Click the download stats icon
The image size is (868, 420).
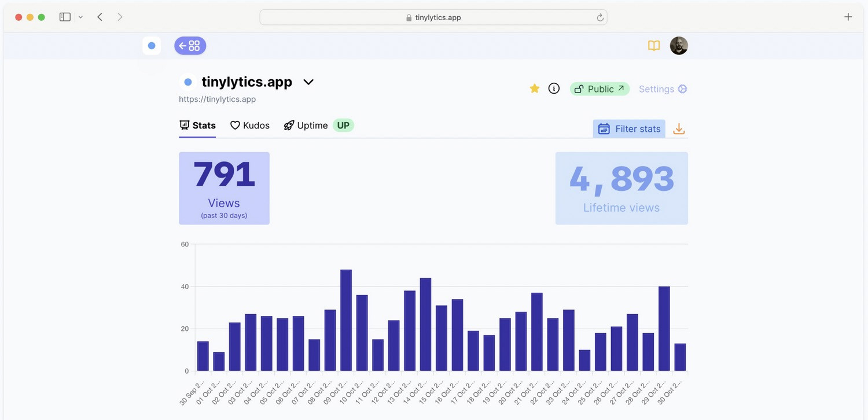678,128
